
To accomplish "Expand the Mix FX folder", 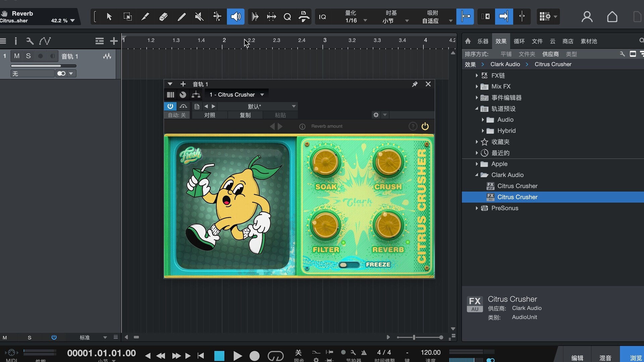I will tap(476, 86).
